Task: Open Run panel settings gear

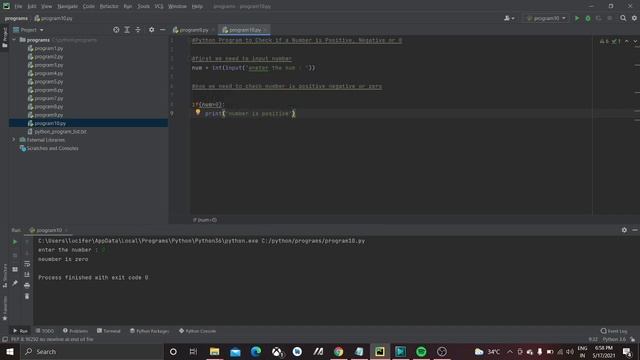Action: coord(624,230)
